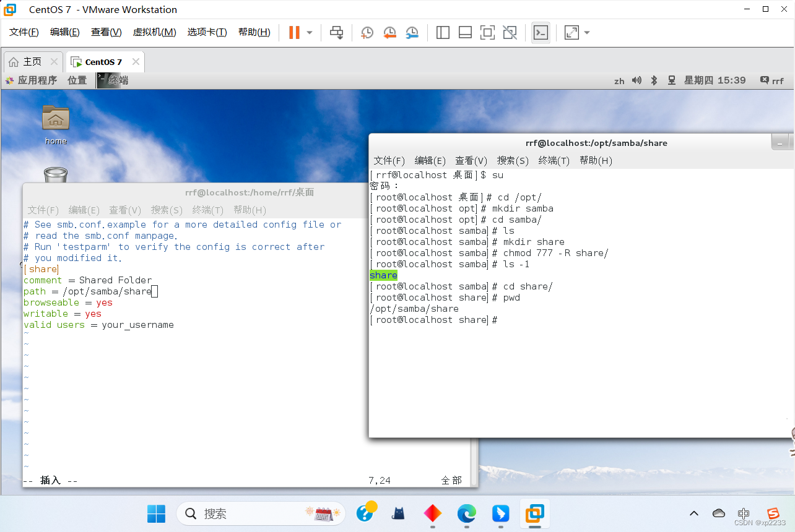
Task: Open the blue bird app icon in taskbar
Action: [x=500, y=513]
